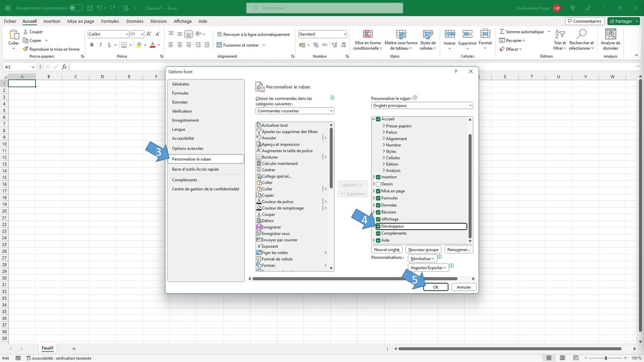644x362 pixels.
Task: Select the Effacer eraser icon
Action: pos(503,49)
